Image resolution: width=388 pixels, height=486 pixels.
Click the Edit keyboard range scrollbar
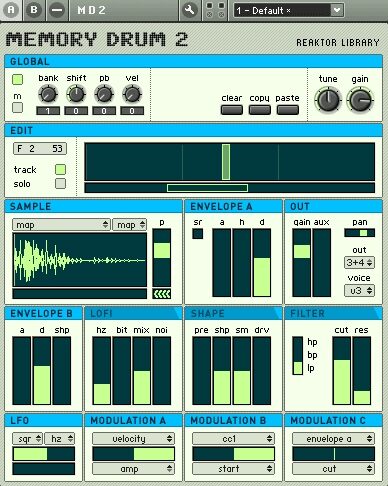click(x=207, y=188)
